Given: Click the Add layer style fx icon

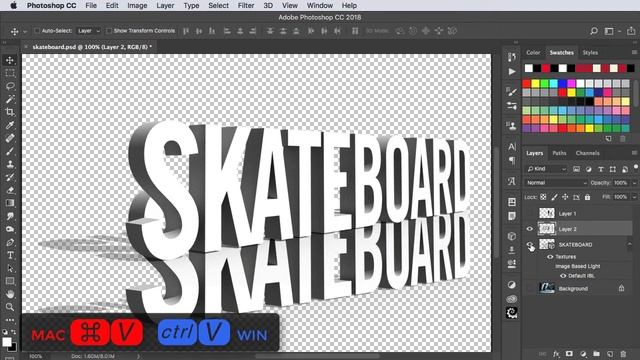Looking at the screenshot, I should 556,354.
